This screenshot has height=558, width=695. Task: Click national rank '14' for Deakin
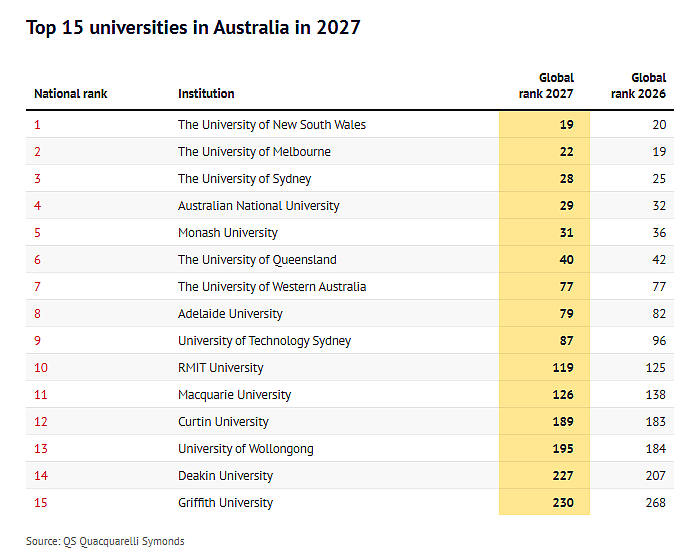tap(41, 476)
